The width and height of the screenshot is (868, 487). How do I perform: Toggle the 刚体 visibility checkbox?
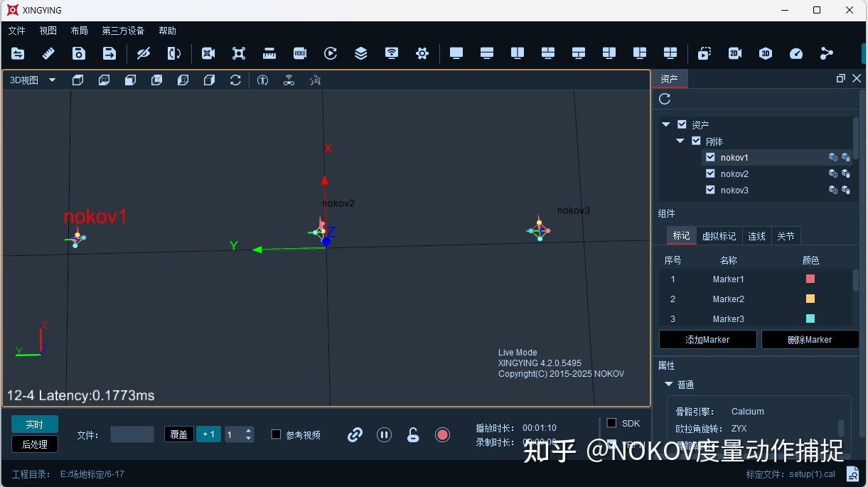[696, 141]
